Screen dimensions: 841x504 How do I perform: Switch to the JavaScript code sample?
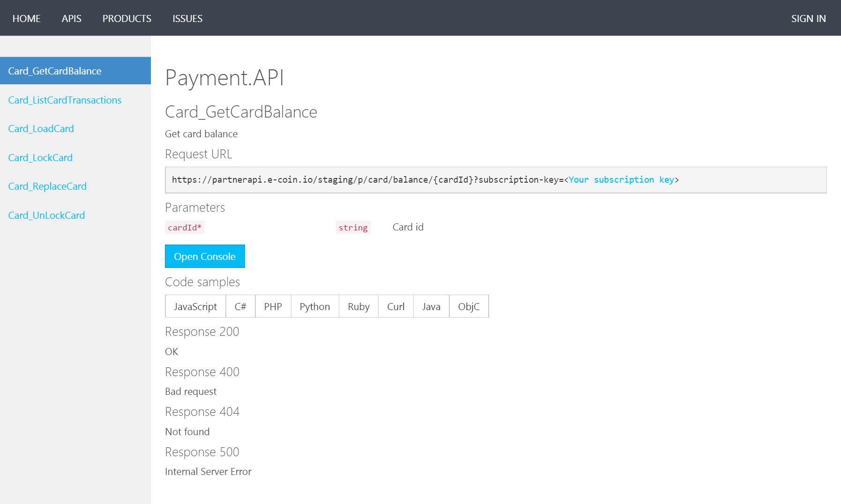click(195, 306)
